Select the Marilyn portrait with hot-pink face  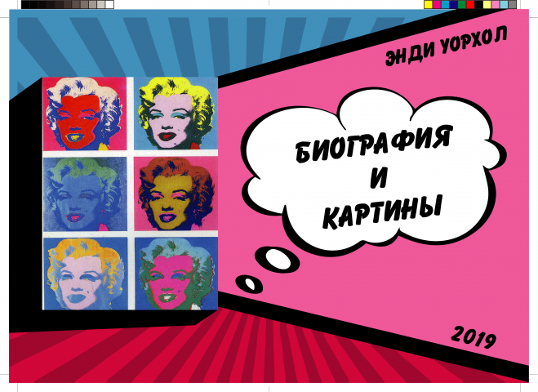click(176, 274)
